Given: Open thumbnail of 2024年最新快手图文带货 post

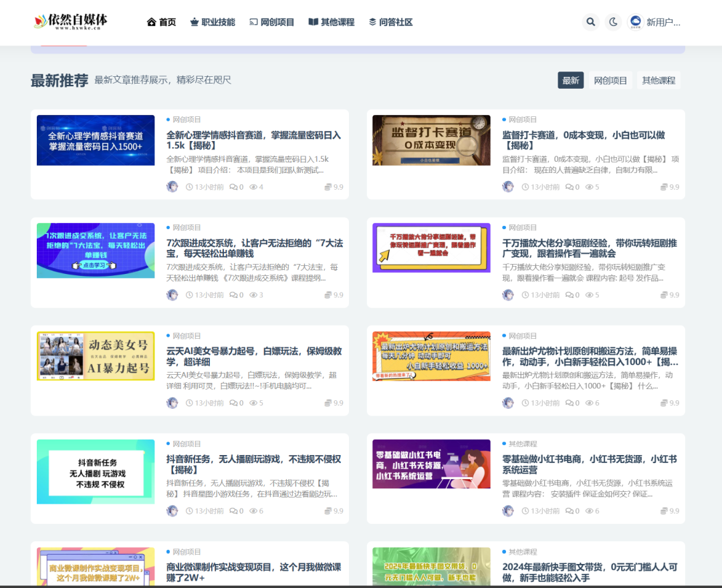Looking at the screenshot, I should (x=431, y=567).
